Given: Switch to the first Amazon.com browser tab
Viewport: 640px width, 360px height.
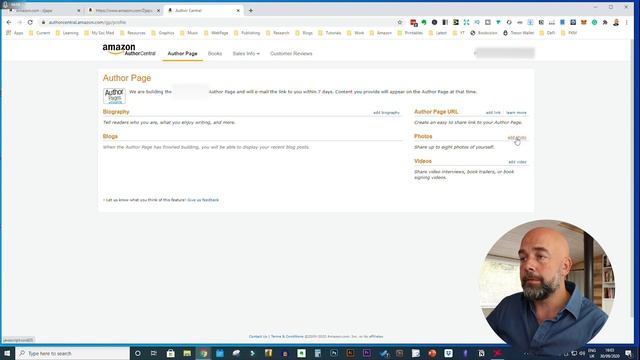Looking at the screenshot, I should point(44,11).
